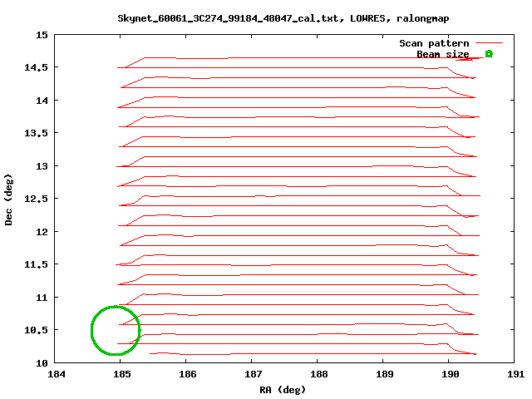Click the x-axis tick label 187
Screen dimensions: 532x399
point(253,374)
